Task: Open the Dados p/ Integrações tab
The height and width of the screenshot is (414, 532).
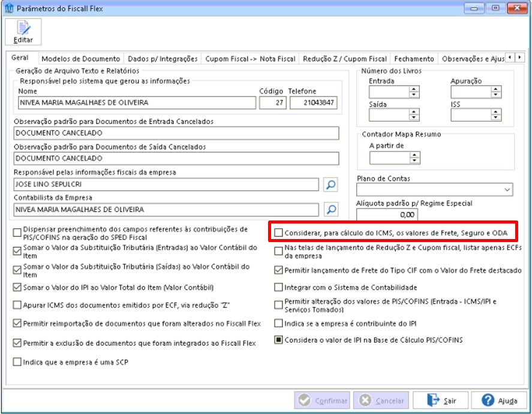Action: [x=163, y=59]
